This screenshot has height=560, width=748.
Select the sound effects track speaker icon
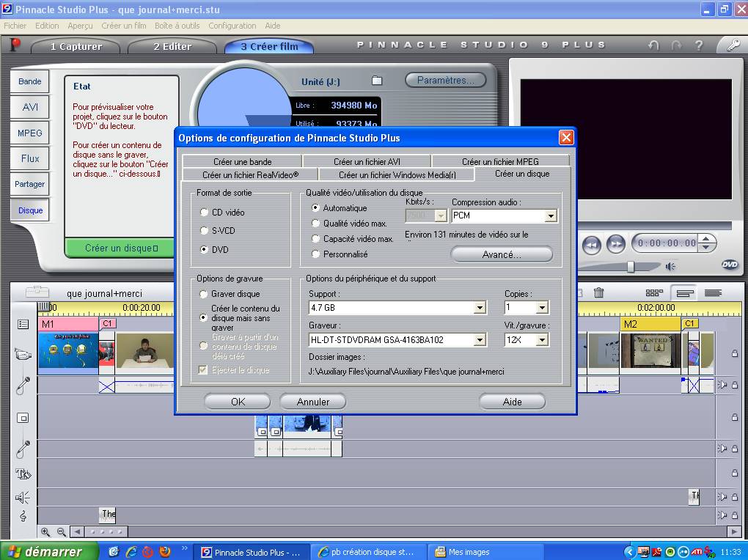click(x=23, y=498)
